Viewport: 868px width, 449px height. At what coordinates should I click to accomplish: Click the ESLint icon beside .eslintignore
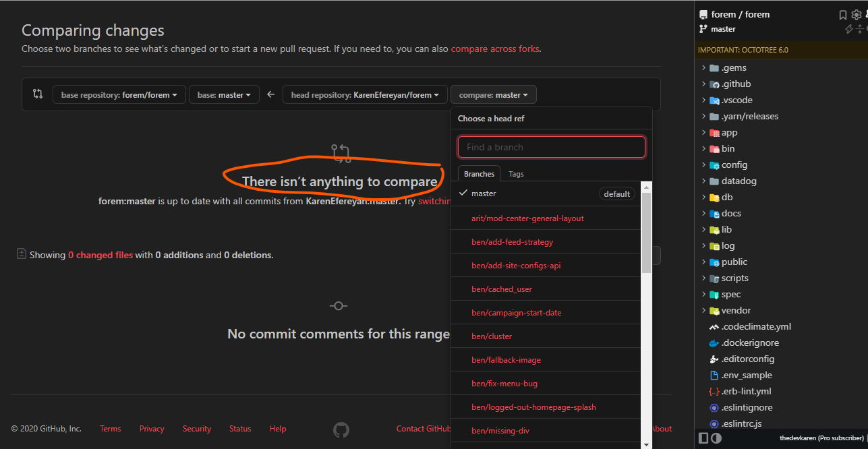tap(714, 408)
